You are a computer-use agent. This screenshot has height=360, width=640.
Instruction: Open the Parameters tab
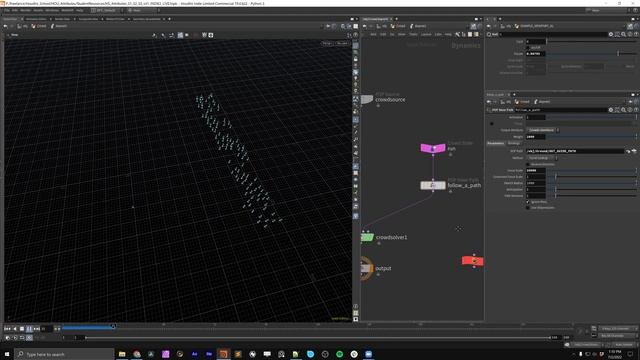click(496, 143)
